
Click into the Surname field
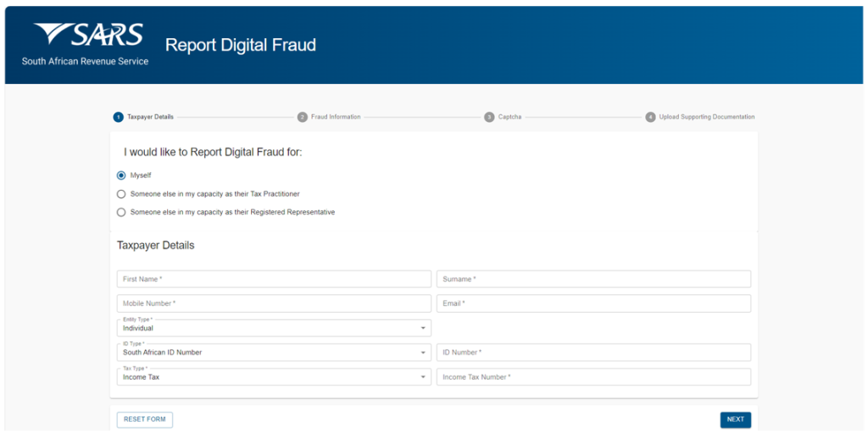(593, 279)
